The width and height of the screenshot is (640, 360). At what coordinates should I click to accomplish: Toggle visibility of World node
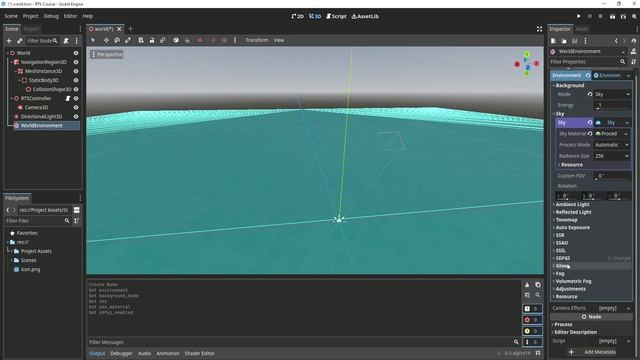pyautogui.click(x=76, y=53)
